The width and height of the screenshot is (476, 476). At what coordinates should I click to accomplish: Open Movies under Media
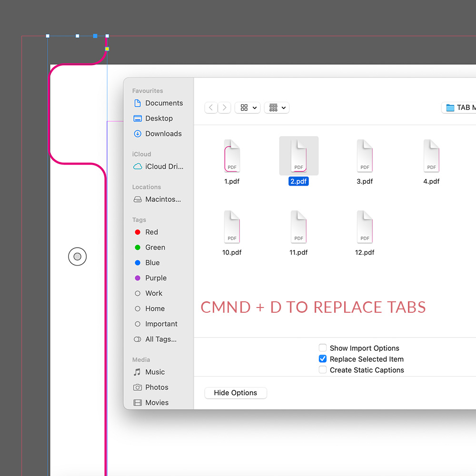click(151, 403)
